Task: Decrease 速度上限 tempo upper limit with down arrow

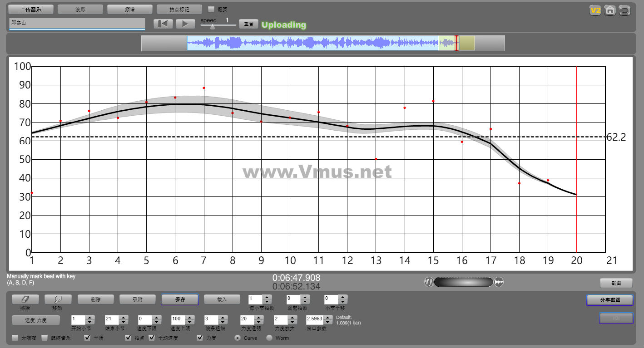Action: tap(190, 322)
